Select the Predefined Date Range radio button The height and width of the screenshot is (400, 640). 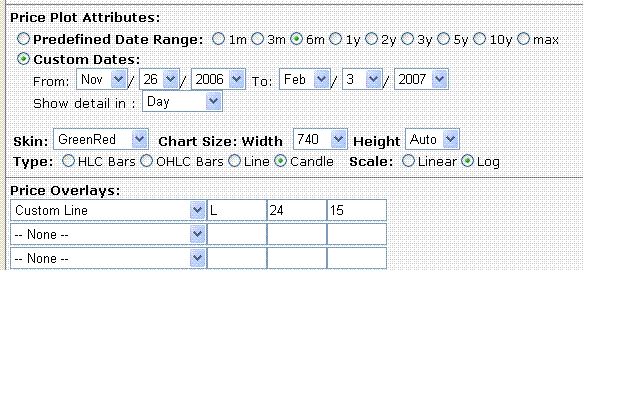(23, 39)
